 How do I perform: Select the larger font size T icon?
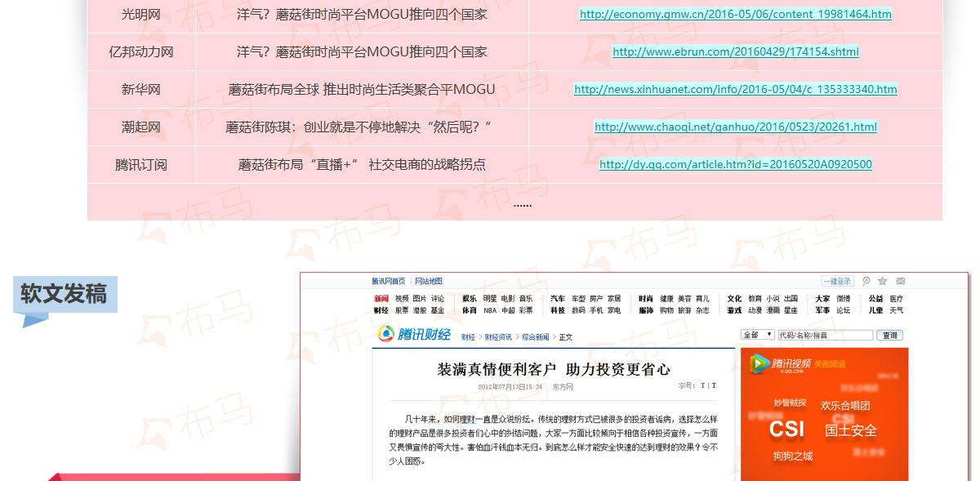(702, 385)
